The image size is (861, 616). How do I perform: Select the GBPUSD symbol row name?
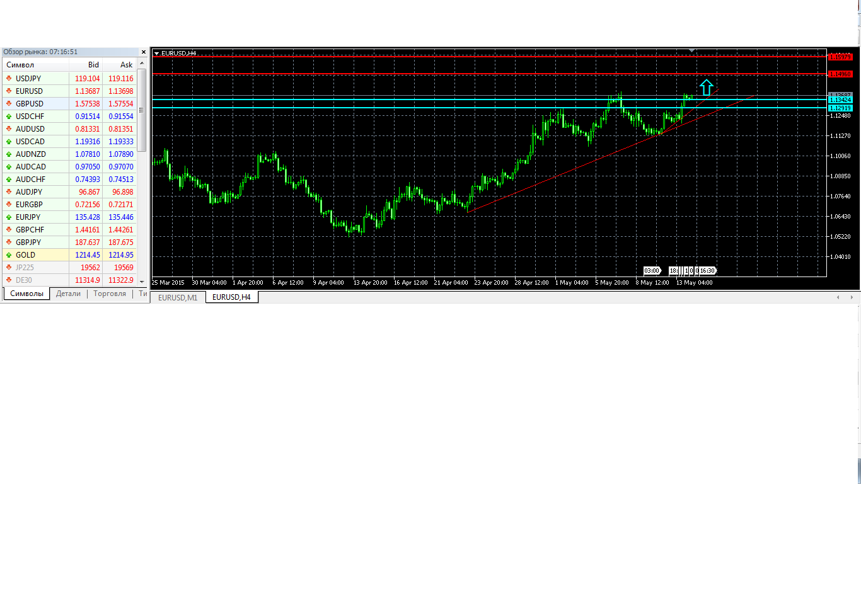[x=30, y=104]
